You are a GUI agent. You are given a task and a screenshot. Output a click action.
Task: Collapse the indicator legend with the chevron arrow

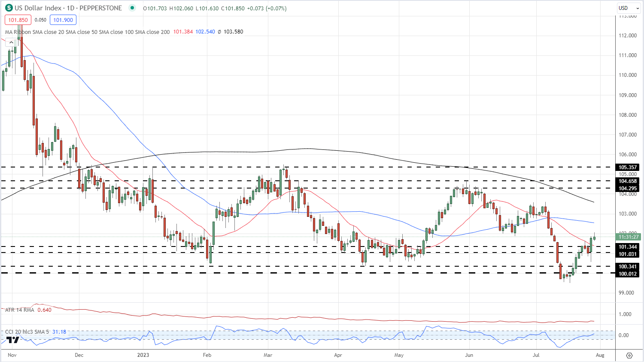click(12, 42)
